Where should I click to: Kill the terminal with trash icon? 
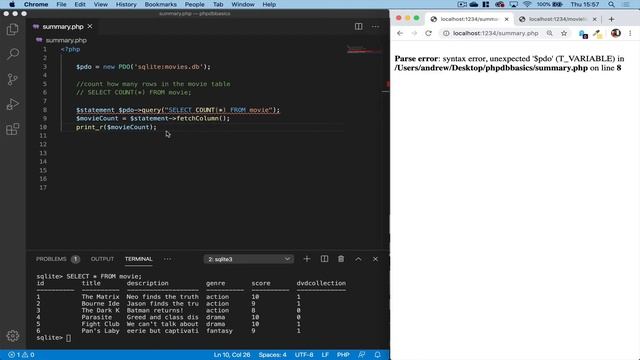point(341,259)
